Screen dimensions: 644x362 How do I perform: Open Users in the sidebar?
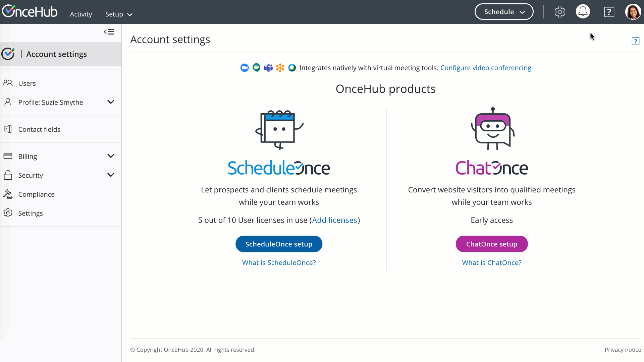(27, 83)
